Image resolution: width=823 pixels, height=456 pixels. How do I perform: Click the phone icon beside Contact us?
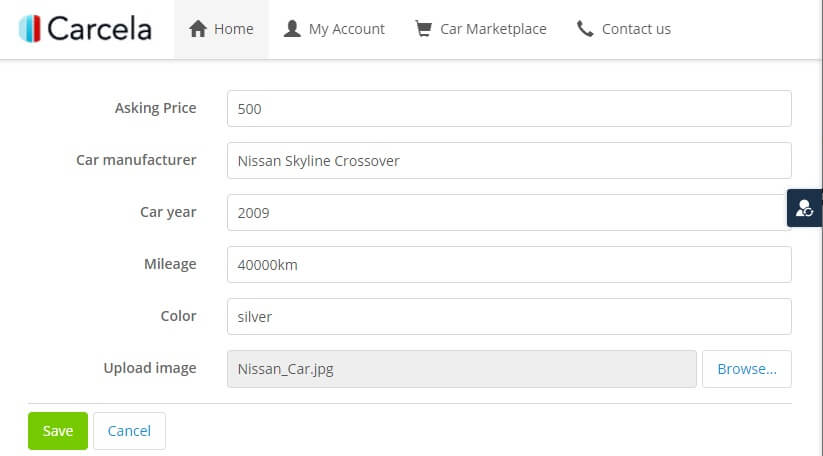585,29
